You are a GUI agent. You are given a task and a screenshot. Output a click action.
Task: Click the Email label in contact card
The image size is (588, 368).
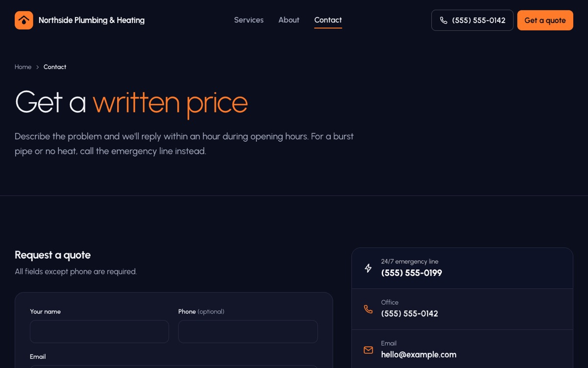tap(389, 343)
